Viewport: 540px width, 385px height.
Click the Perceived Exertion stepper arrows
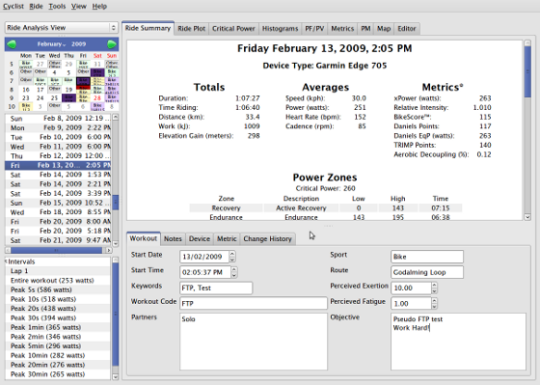tap(434, 288)
